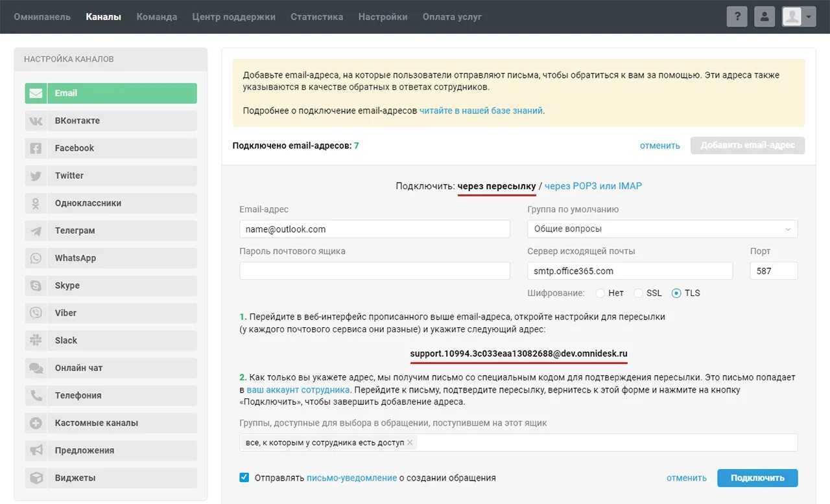830x504 pixels.
Task: Click the WhatsApp channel icon
Action: click(x=36, y=258)
